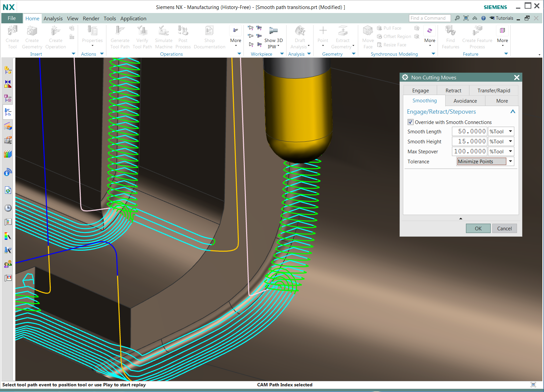
Task: Expand the Operations group dropdown arrow
Action: 239,54
